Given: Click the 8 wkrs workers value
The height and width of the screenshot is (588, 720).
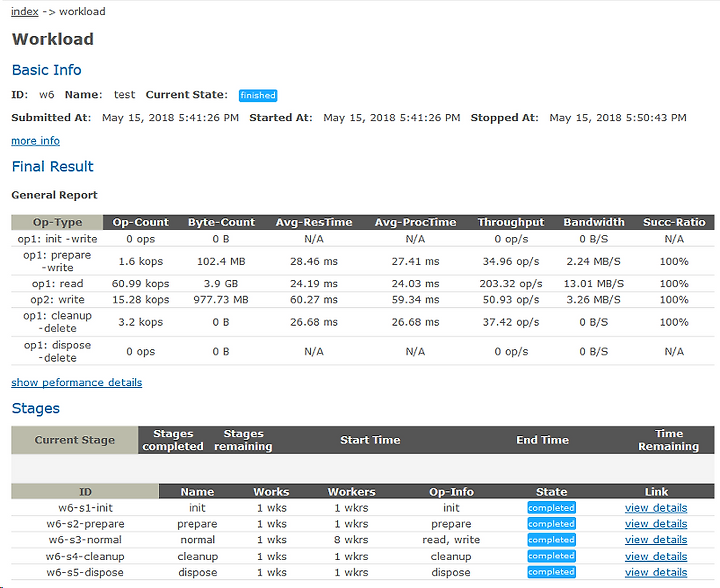Looking at the screenshot, I should point(351,540).
